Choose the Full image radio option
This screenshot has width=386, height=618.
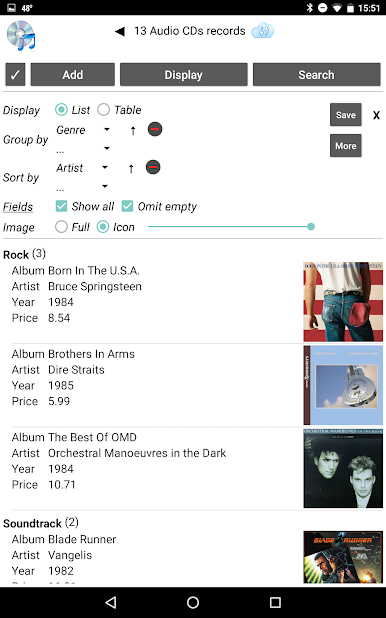(62, 227)
